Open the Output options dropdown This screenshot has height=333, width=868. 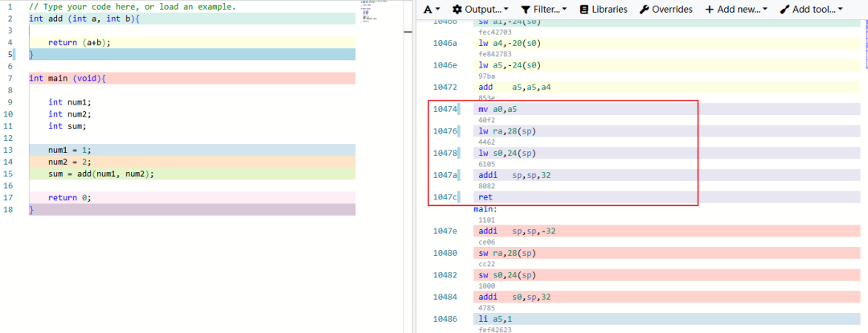coord(481,10)
